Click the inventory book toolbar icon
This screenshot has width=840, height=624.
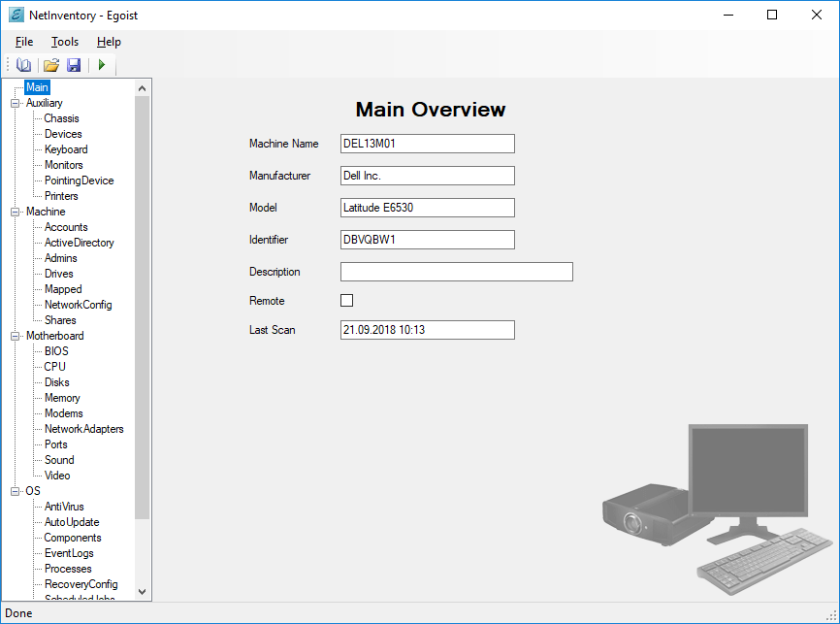[x=23, y=65]
